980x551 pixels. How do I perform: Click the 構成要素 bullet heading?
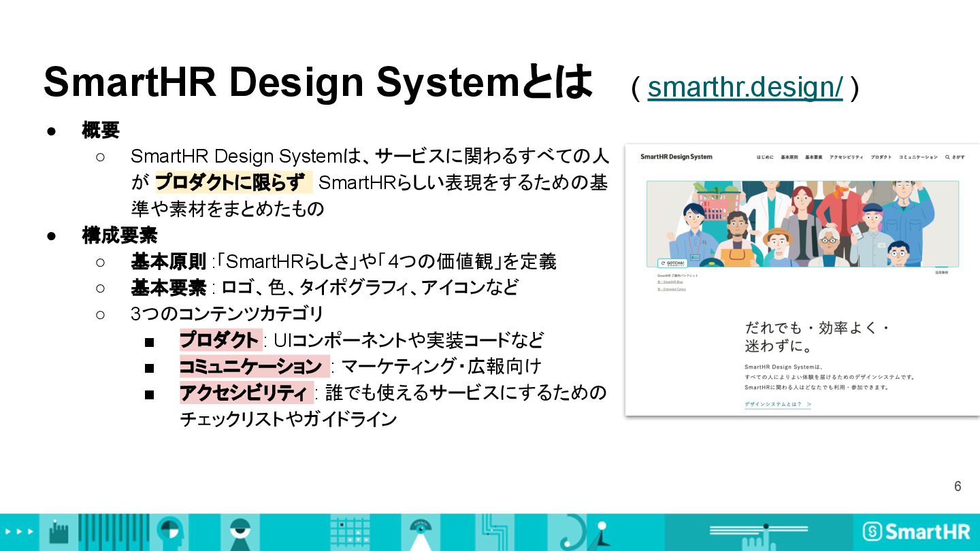[x=120, y=235]
